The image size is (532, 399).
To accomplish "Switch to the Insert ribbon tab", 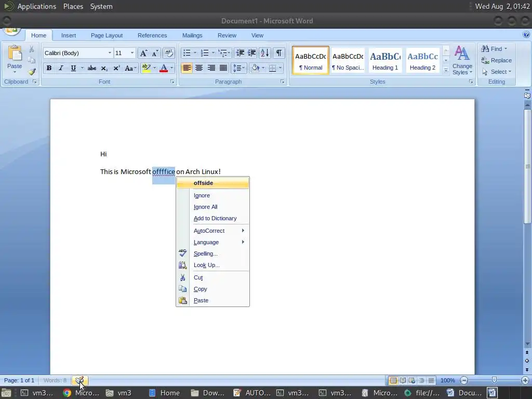I will click(x=69, y=35).
